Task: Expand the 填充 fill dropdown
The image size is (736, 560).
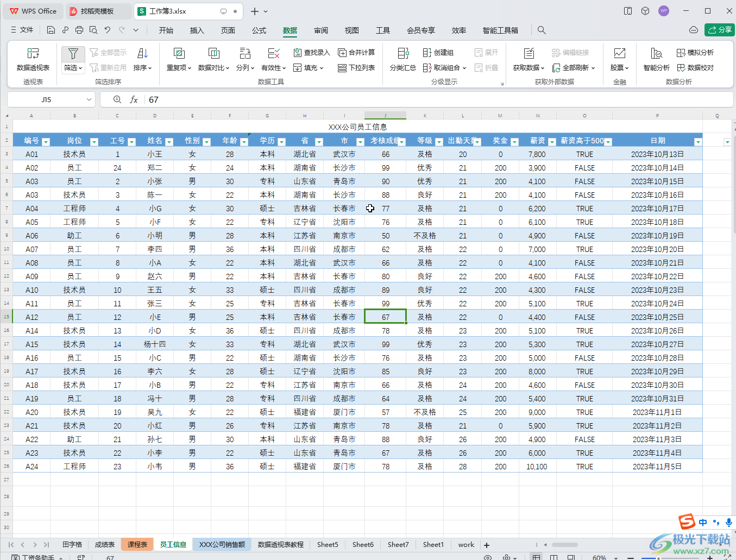Action: pyautogui.click(x=322, y=68)
